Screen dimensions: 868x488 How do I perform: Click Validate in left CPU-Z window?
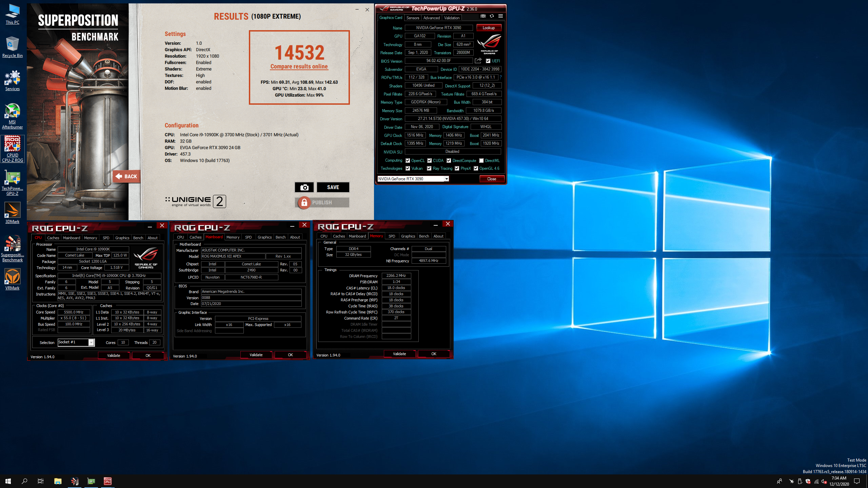coord(114,355)
